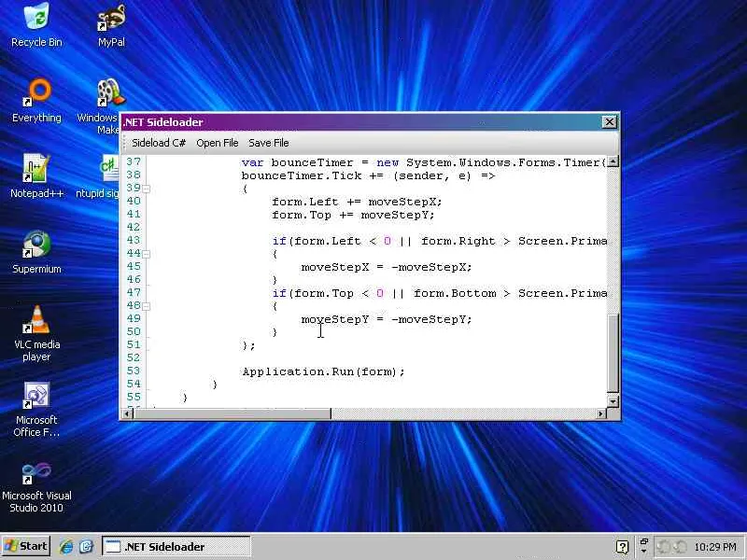Click the vertical scrollbar down arrow
The width and height of the screenshot is (747, 560).
coord(613,401)
